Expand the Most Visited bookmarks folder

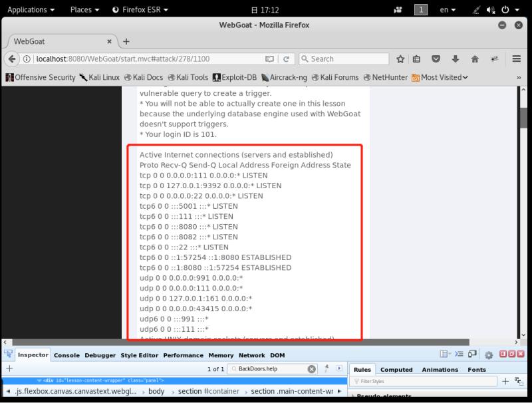pyautogui.click(x=440, y=77)
